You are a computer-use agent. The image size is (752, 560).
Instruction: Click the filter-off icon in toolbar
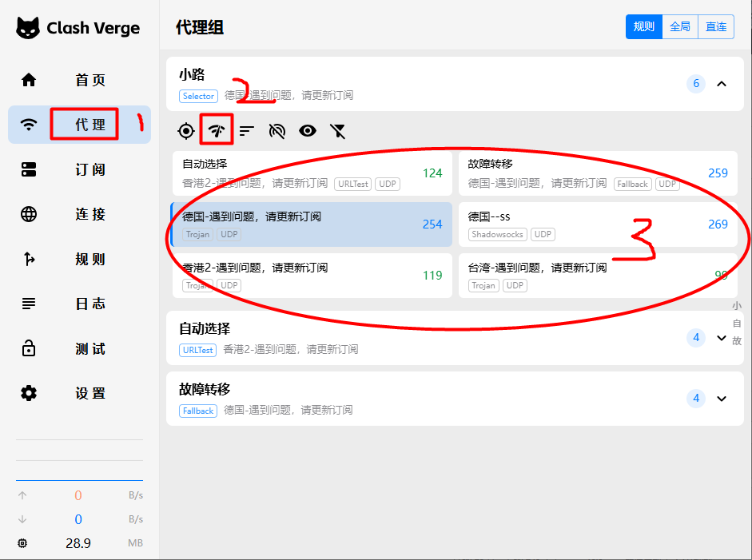point(338,131)
